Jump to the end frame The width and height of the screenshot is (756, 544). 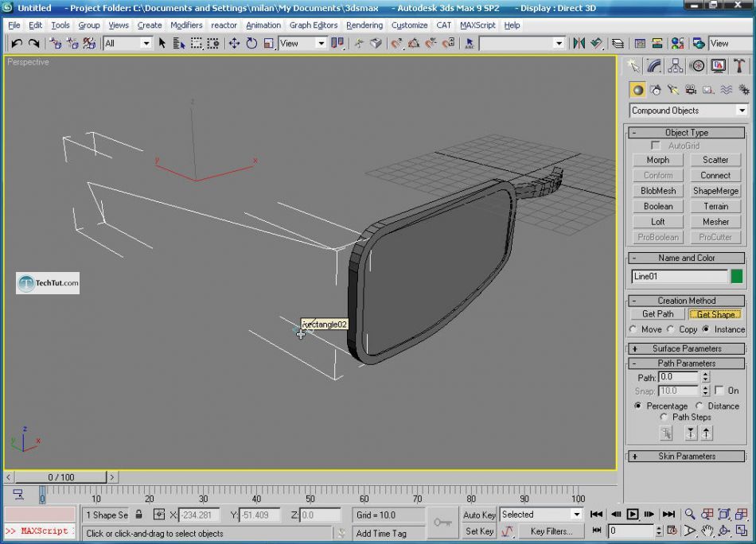(668, 514)
